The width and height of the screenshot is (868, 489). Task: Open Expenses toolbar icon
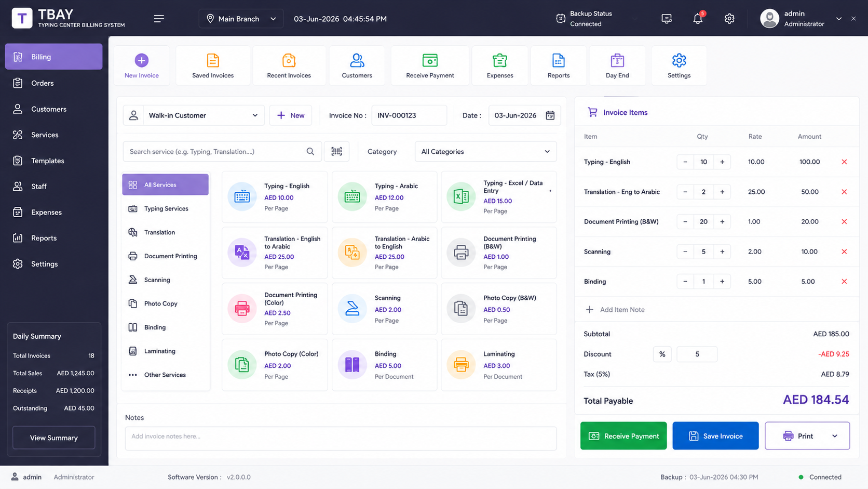[x=500, y=66]
